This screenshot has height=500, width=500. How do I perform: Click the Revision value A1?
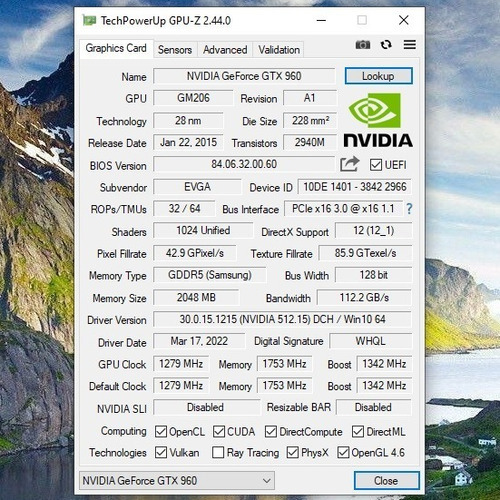point(310,98)
